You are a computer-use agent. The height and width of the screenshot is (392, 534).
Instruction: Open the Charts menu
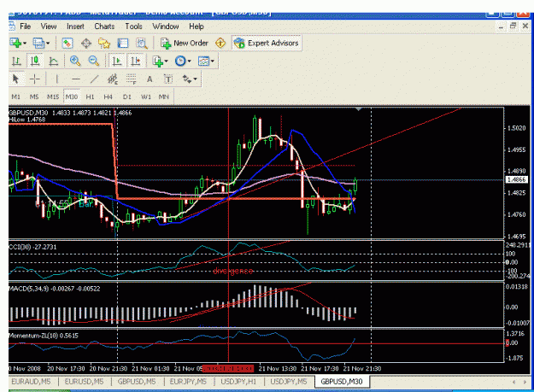[x=104, y=26]
